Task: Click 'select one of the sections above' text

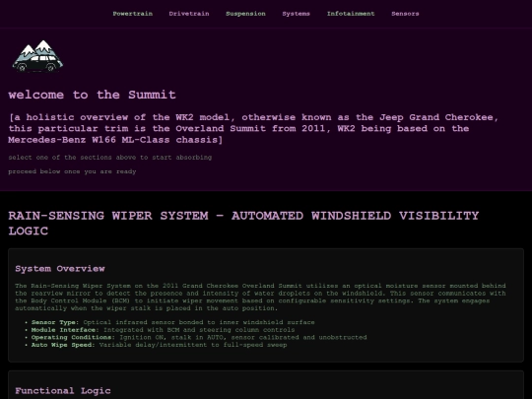Action: (110, 158)
